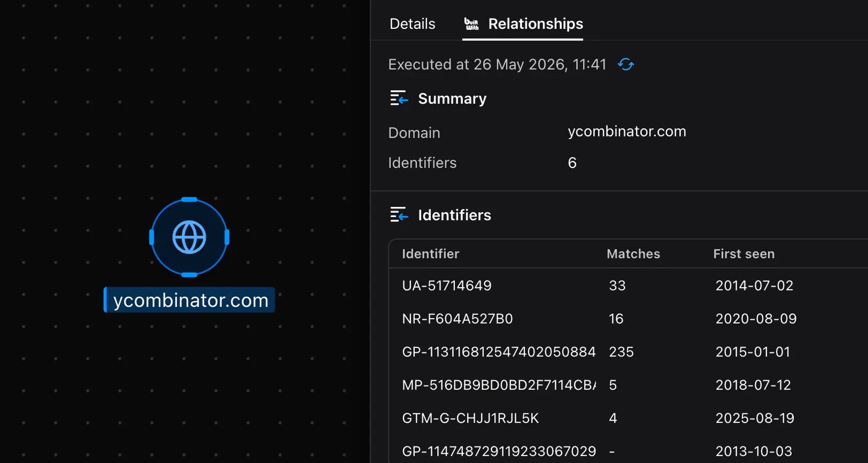Image resolution: width=868 pixels, height=463 pixels.
Task: Click the ycombinator.com node label
Action: pos(189,300)
